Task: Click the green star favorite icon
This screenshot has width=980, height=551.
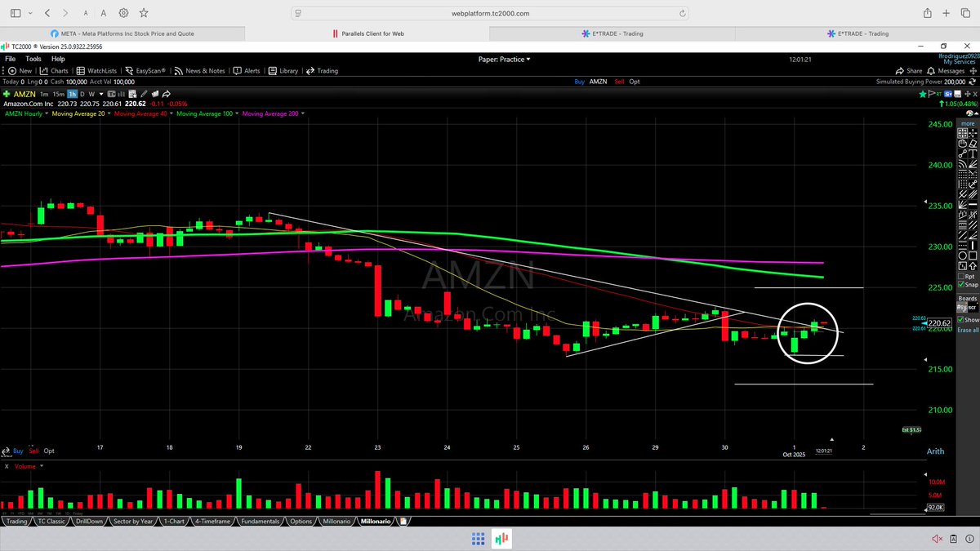Action: 923,94
